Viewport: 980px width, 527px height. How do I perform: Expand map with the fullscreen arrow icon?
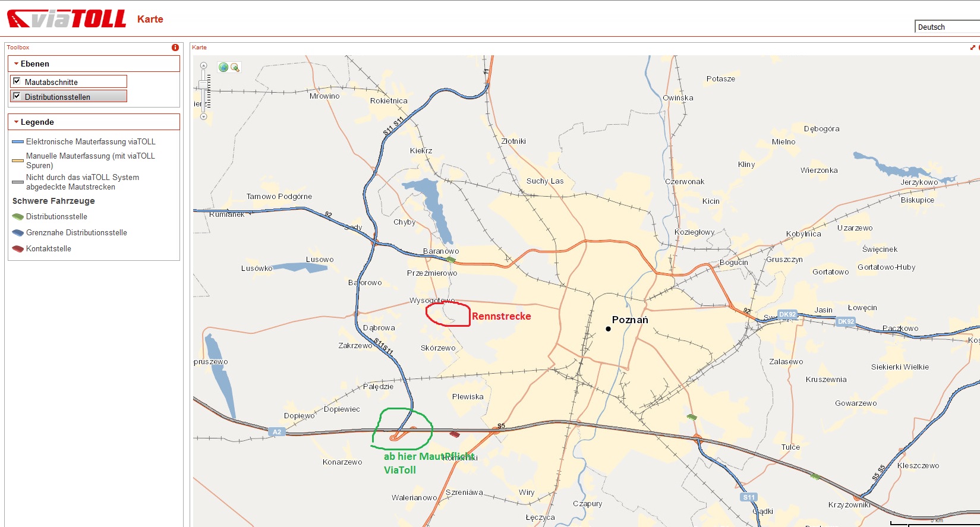(x=973, y=48)
